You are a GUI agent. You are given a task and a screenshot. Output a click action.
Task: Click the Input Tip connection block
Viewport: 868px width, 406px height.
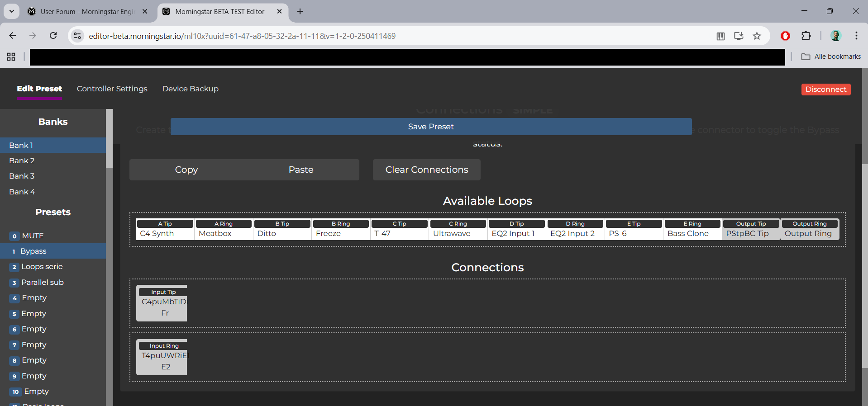[162, 303]
